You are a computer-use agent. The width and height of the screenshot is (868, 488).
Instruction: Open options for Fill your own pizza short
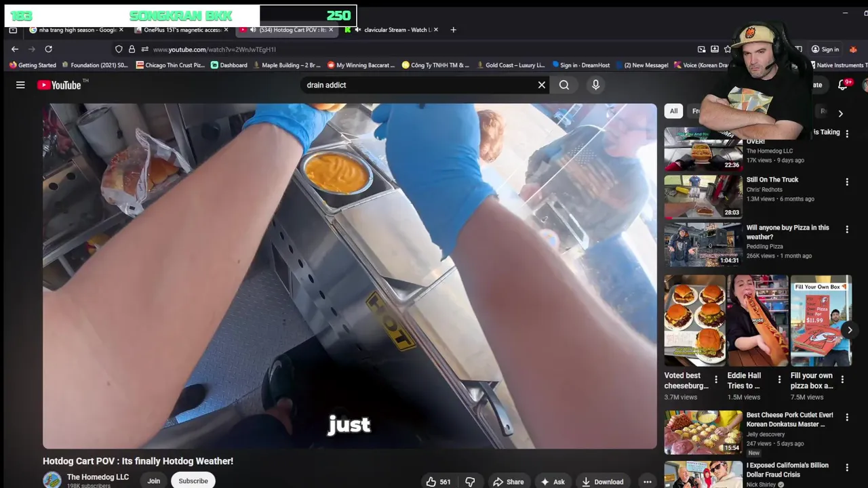[x=842, y=380]
